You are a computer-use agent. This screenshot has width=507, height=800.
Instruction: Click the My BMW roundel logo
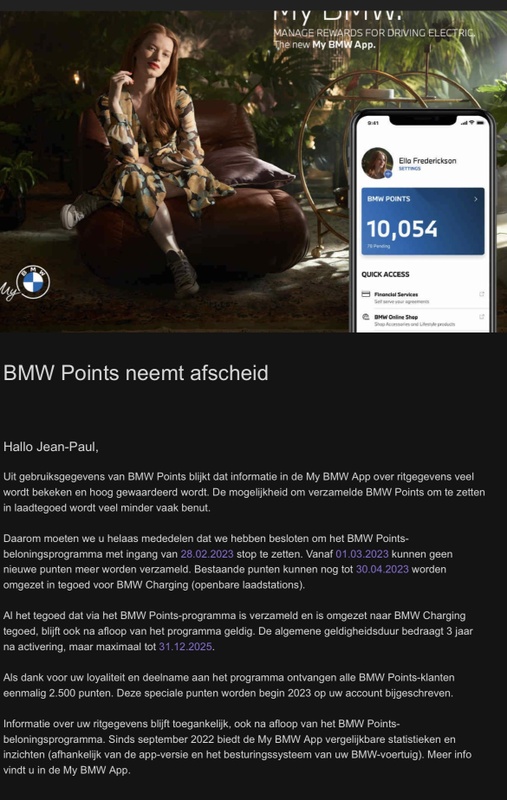click(x=33, y=282)
